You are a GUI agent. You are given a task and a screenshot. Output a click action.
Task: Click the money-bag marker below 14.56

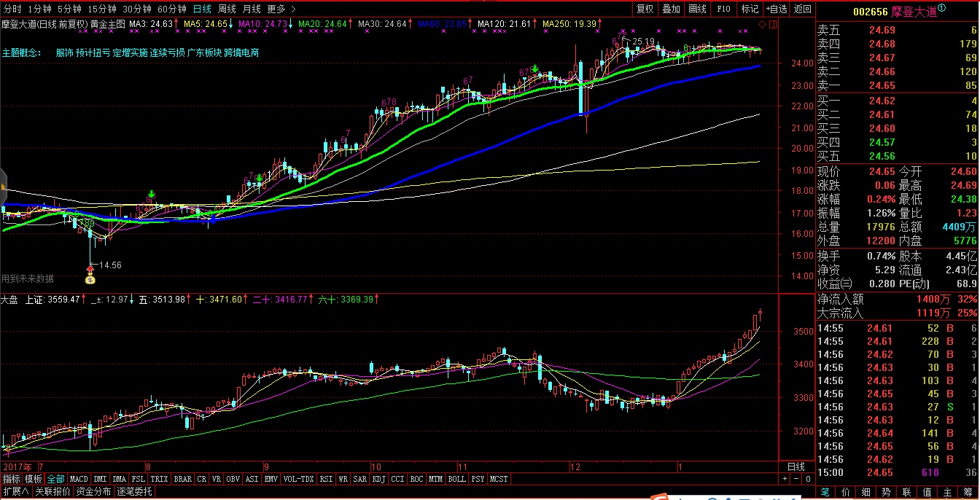click(x=90, y=279)
